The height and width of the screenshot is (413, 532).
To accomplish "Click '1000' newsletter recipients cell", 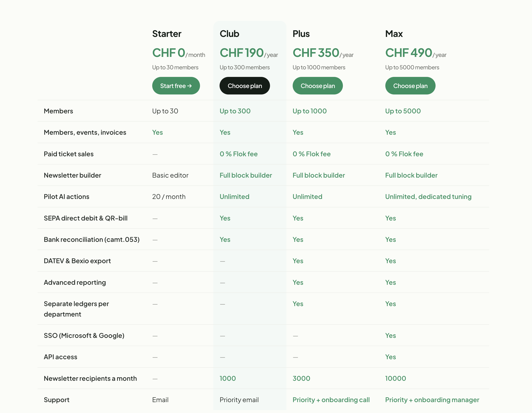I will click(x=228, y=379).
